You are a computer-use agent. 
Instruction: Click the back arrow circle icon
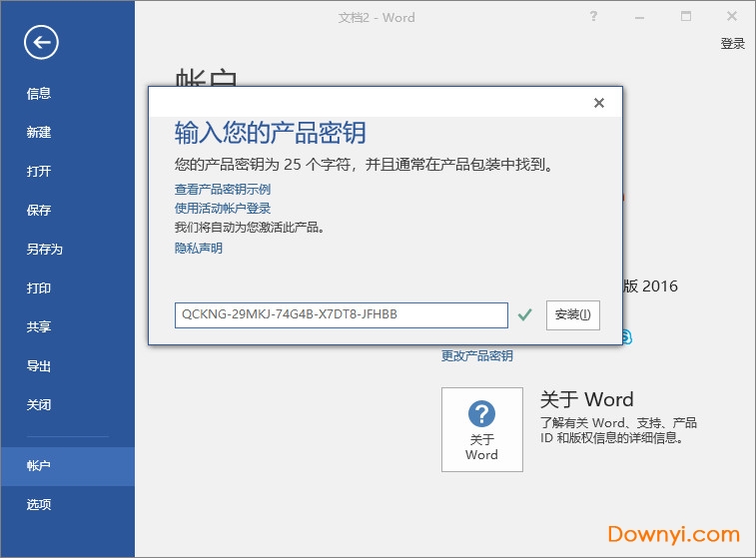click(x=41, y=42)
